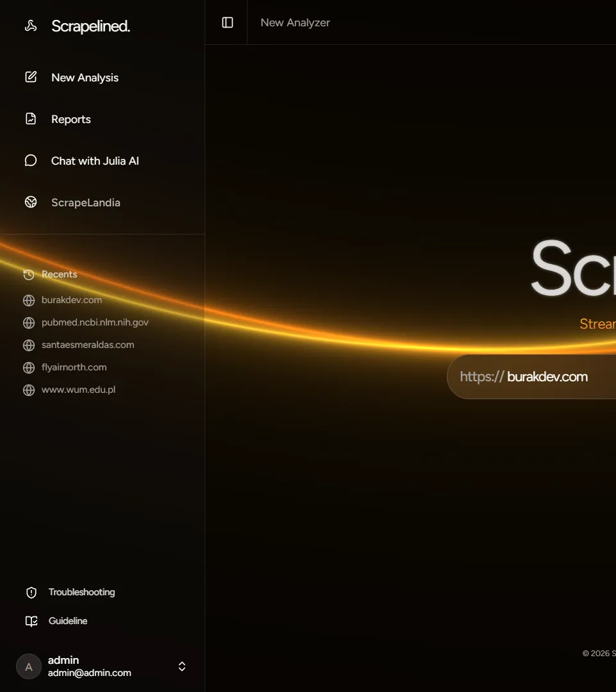Open the Guideline page
Screen dimensions: 616x692
coord(68,621)
